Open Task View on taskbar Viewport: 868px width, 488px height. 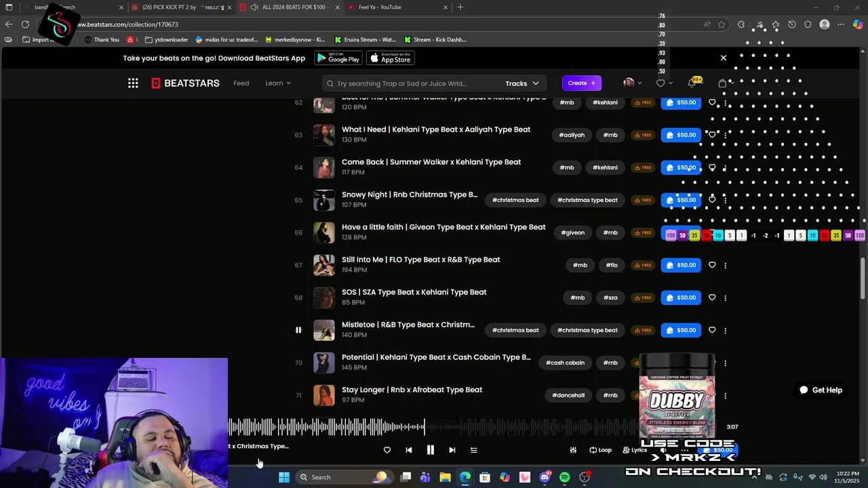point(406,477)
